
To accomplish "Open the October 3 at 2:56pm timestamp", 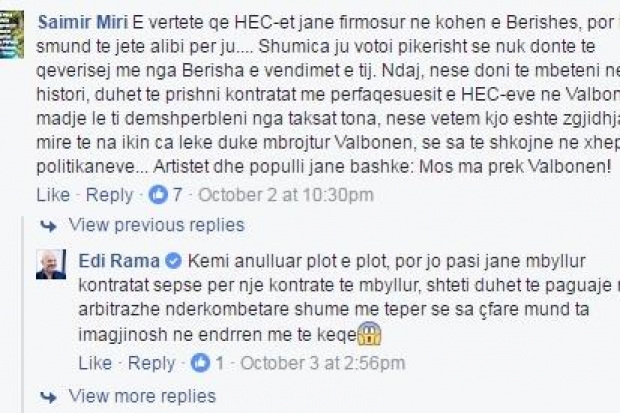I will click(306, 361).
